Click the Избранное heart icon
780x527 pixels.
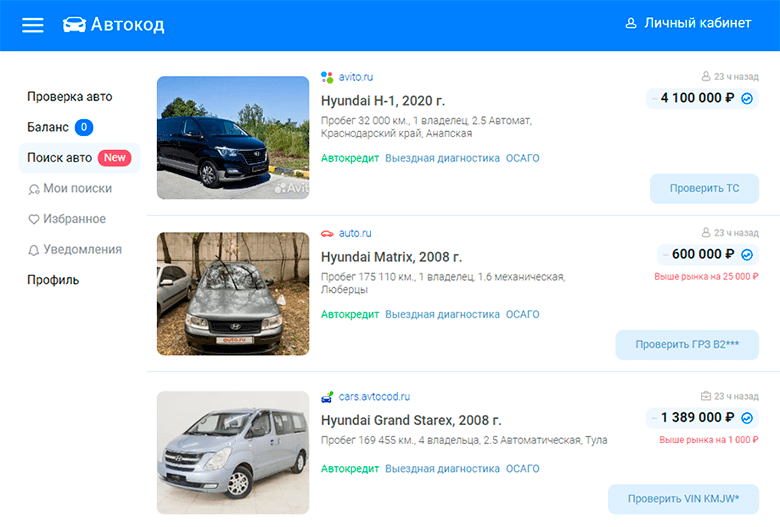33,219
